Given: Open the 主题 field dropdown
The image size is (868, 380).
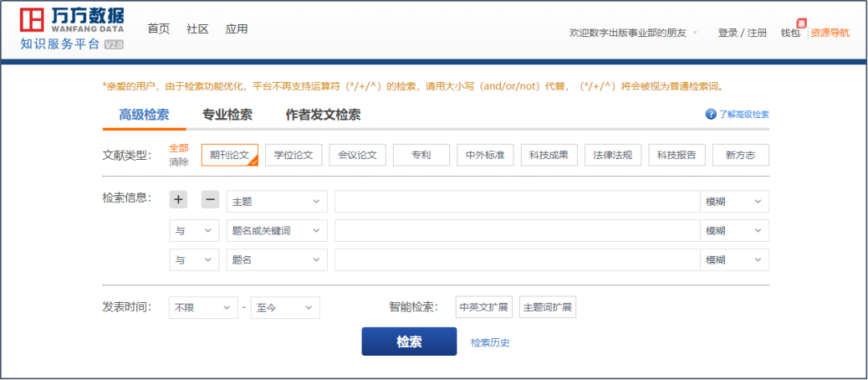Looking at the screenshot, I should (276, 202).
